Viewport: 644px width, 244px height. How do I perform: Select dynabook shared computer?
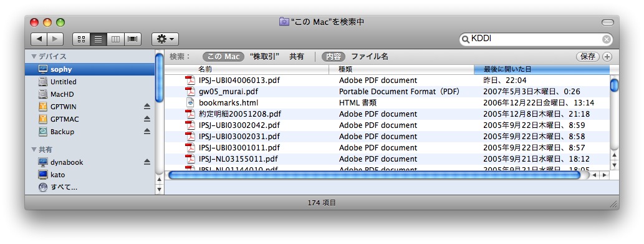(x=90, y=162)
